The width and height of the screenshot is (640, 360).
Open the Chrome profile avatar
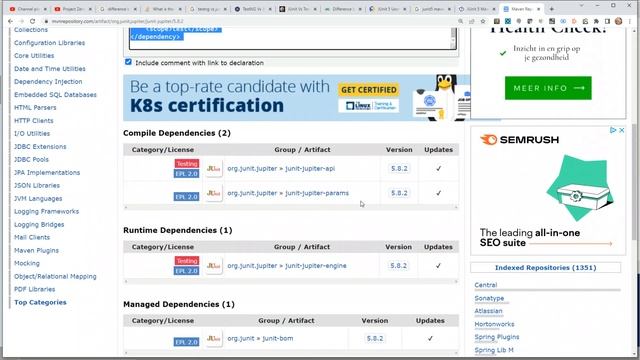tap(618, 21)
